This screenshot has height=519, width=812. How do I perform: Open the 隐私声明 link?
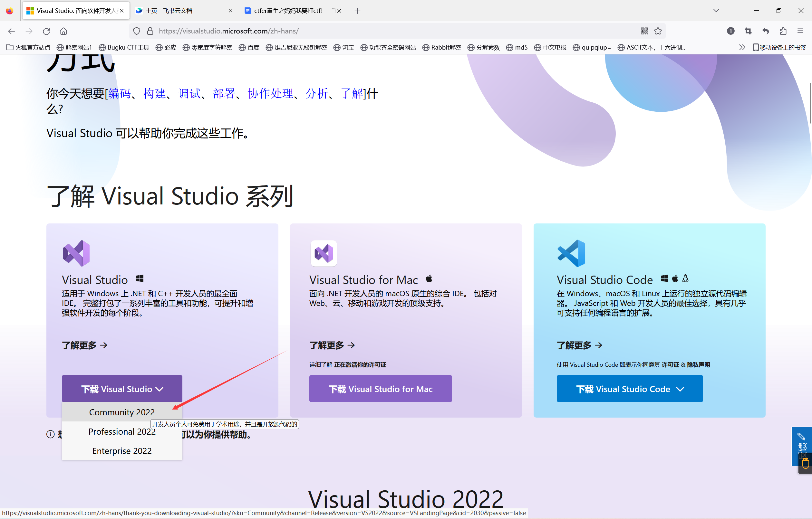698,365
